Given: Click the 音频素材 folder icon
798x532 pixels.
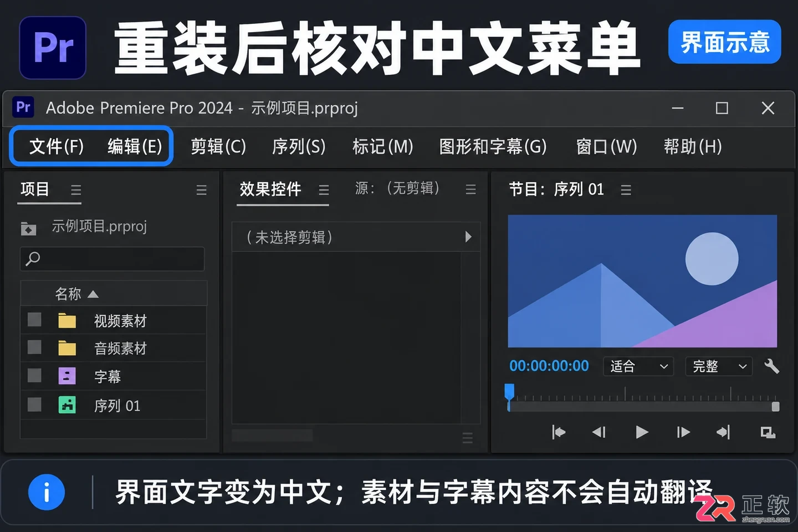Looking at the screenshot, I should (67, 348).
